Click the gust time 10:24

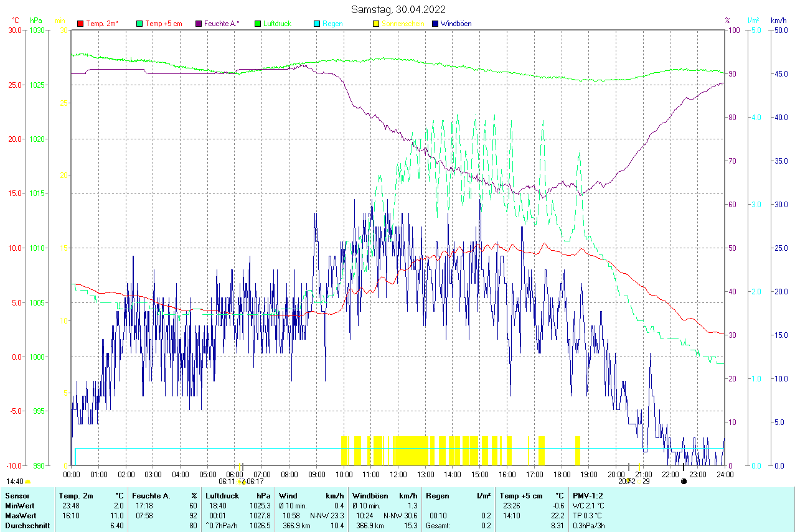(365, 516)
